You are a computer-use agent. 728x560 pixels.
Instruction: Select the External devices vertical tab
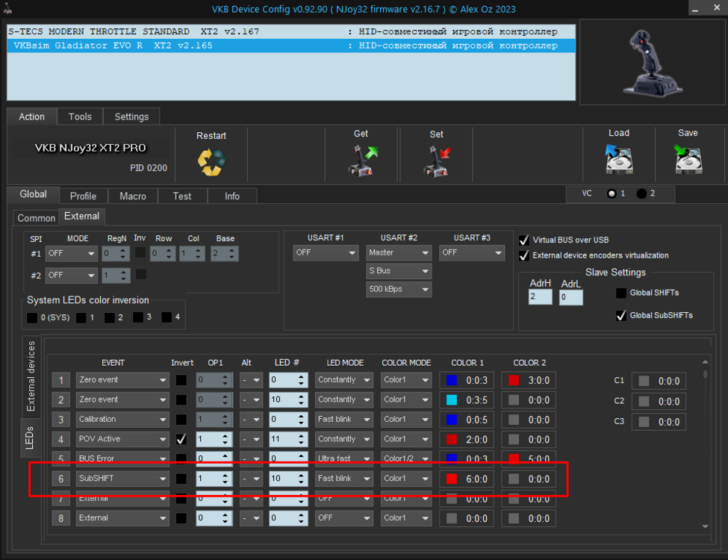31,376
